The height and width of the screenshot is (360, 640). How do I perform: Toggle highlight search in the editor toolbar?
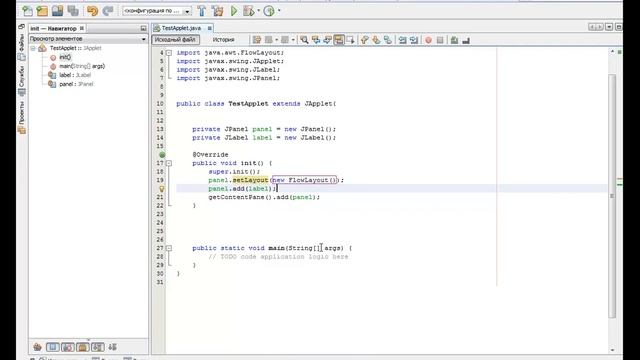pos(339,40)
